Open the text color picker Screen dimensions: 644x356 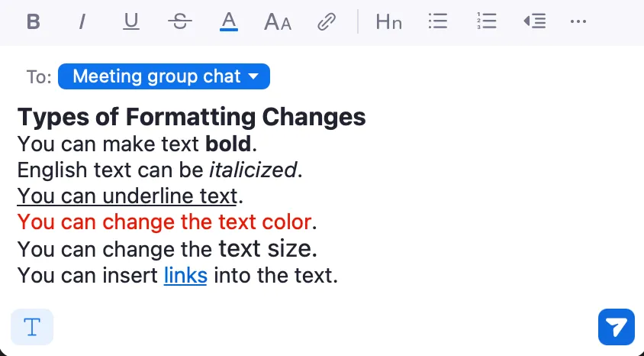pyautogui.click(x=229, y=22)
